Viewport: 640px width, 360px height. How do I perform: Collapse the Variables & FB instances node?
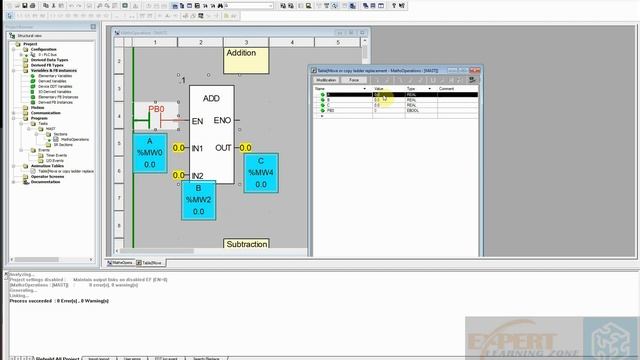tap(13, 71)
